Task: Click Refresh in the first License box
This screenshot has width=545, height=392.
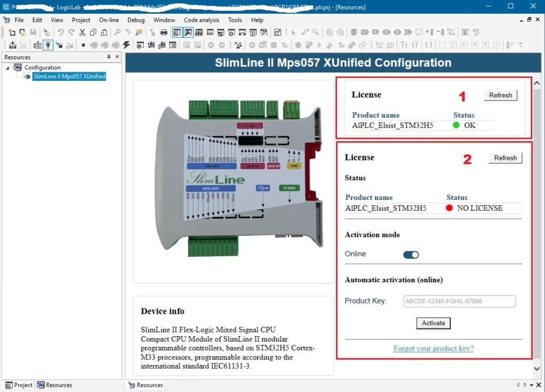Action: pos(500,95)
